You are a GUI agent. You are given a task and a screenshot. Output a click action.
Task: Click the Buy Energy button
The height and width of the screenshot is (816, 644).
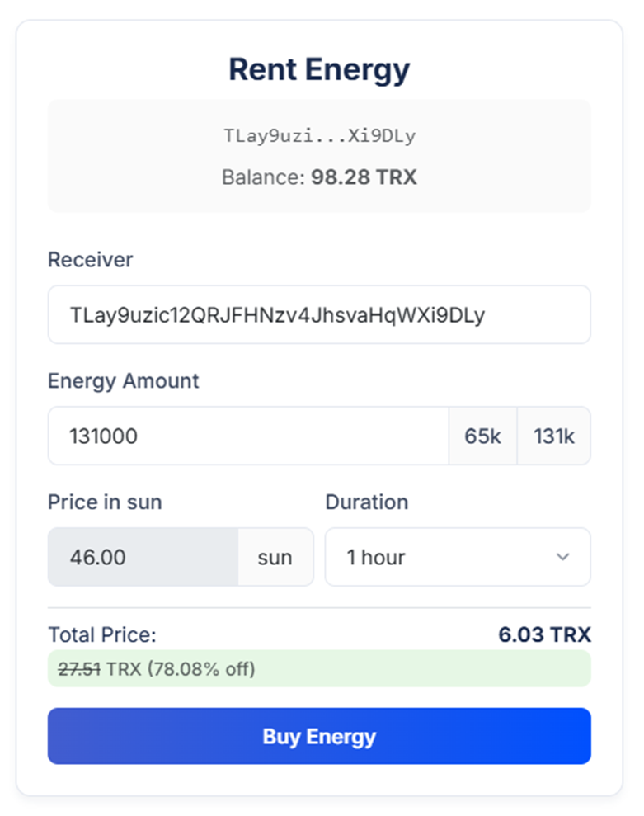(319, 736)
